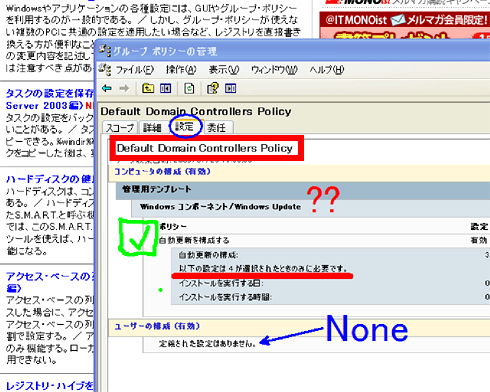Open the ハードディスクの健 article link

click(x=50, y=179)
